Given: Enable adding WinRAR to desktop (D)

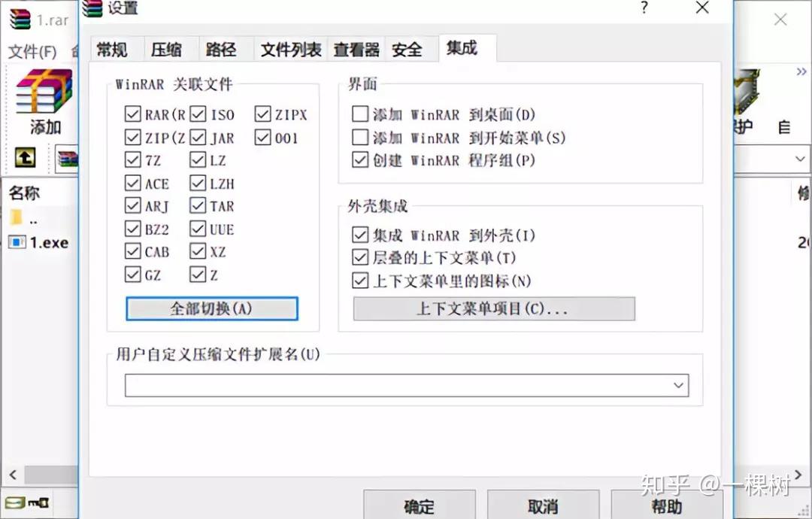Looking at the screenshot, I should click(360, 114).
